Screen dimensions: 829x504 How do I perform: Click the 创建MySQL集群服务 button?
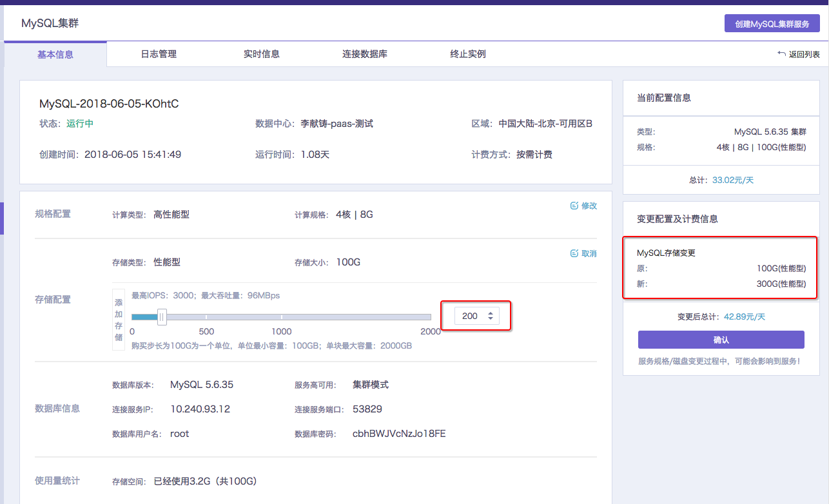(772, 24)
